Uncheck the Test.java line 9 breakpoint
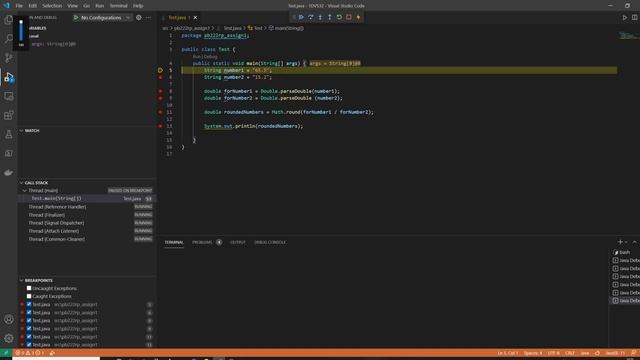 (29, 329)
